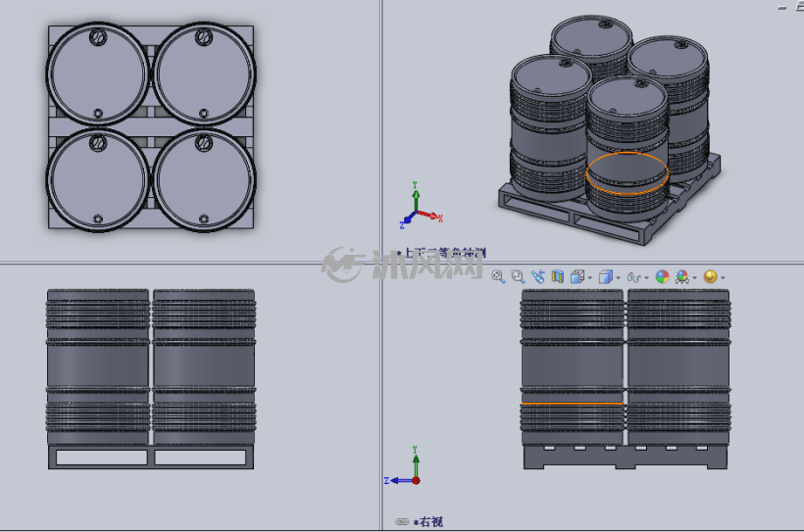Click the golden View Settings sphere icon
This screenshot has width=804, height=532.
(710, 276)
